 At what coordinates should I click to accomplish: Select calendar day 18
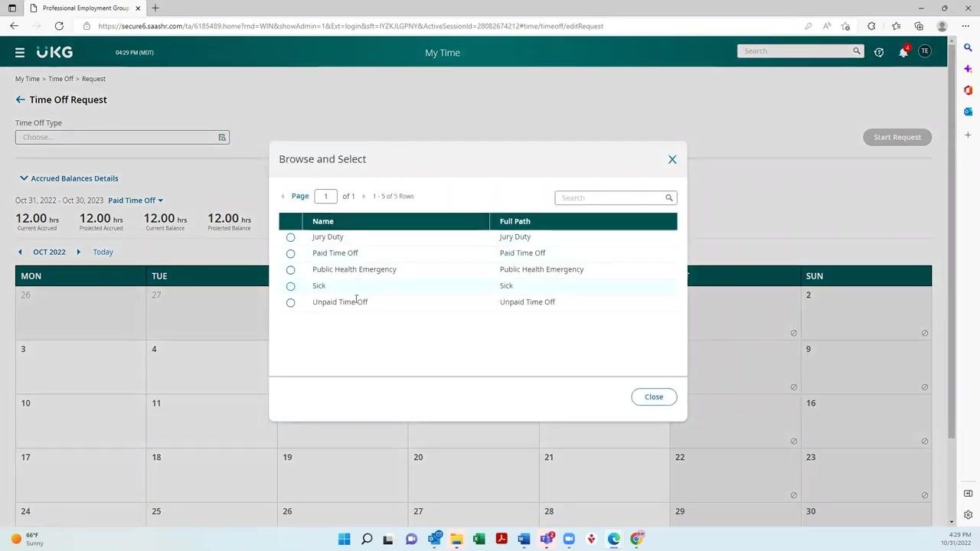tap(211, 475)
